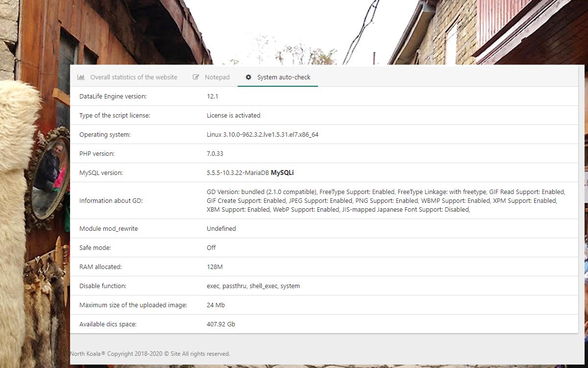Click the North Koala copyright footer text
This screenshot has width=588, height=368.
click(150, 354)
